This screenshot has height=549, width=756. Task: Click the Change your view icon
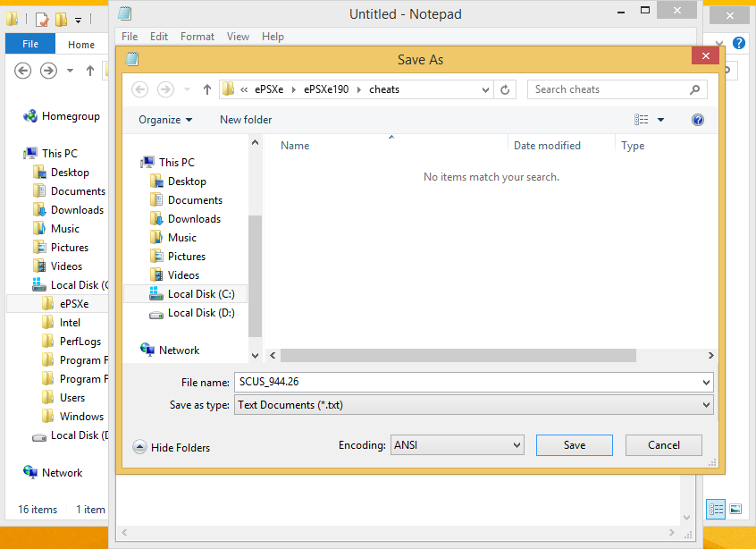641,119
